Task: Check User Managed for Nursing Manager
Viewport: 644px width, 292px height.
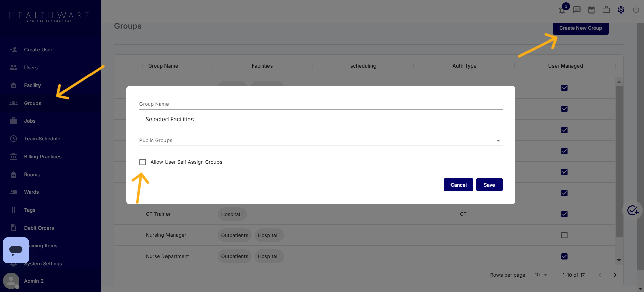Action: click(x=564, y=235)
